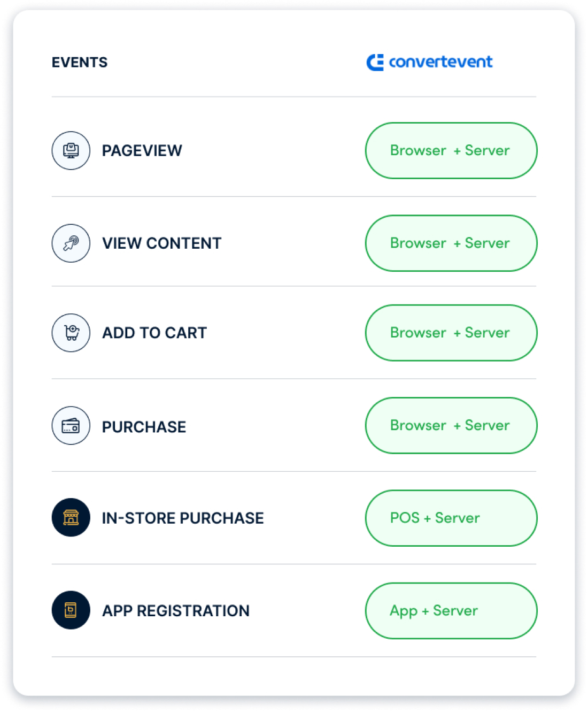Image resolution: width=588 pixels, height=712 pixels.
Task: Click the View Content pointer icon
Action: [x=71, y=243]
